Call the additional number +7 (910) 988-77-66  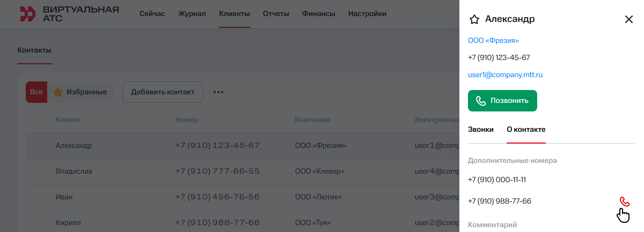[624, 201]
